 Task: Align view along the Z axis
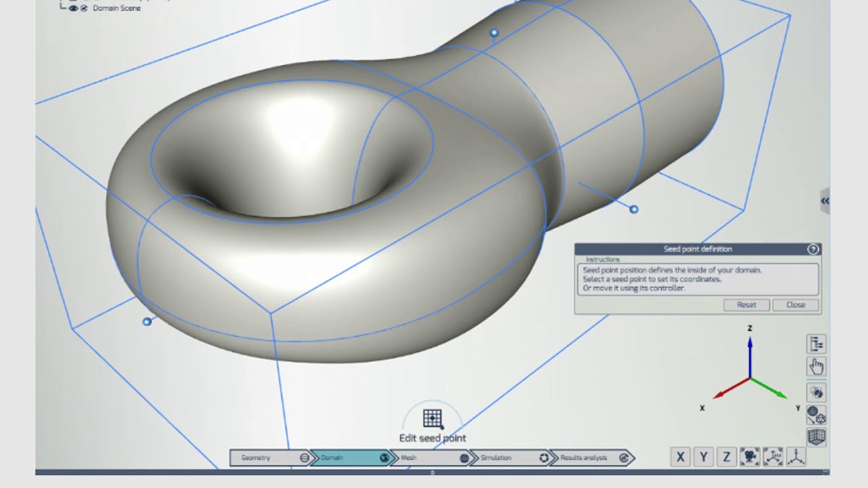click(x=726, y=457)
